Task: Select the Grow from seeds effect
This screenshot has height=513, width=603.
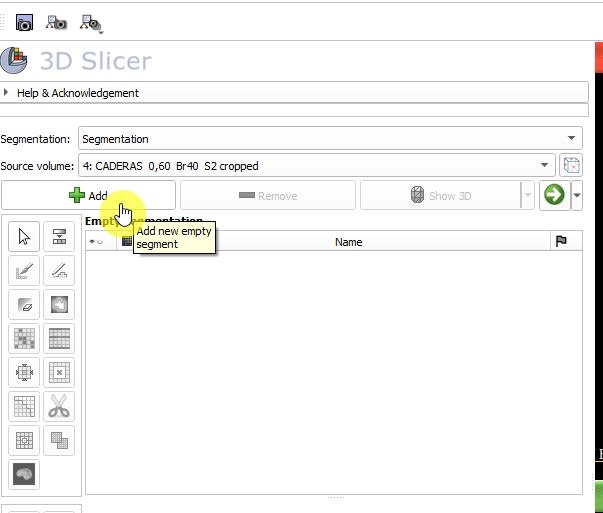Action: click(24, 338)
